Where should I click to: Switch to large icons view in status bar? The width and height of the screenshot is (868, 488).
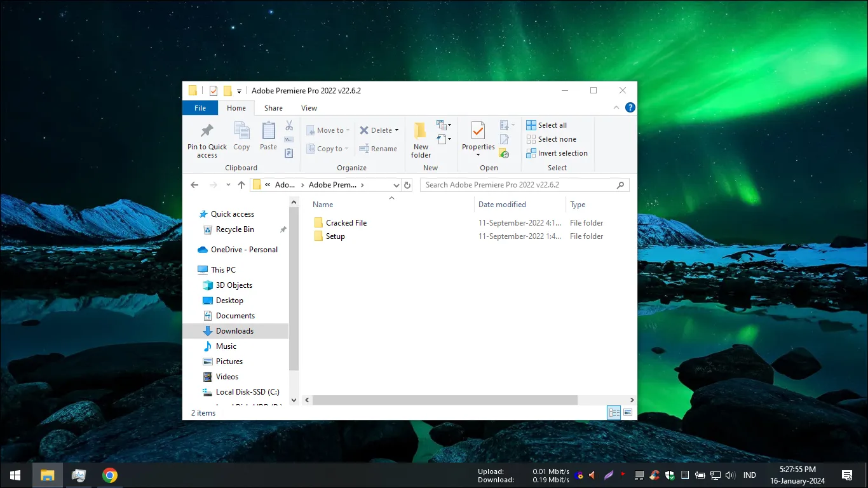[628, 412]
